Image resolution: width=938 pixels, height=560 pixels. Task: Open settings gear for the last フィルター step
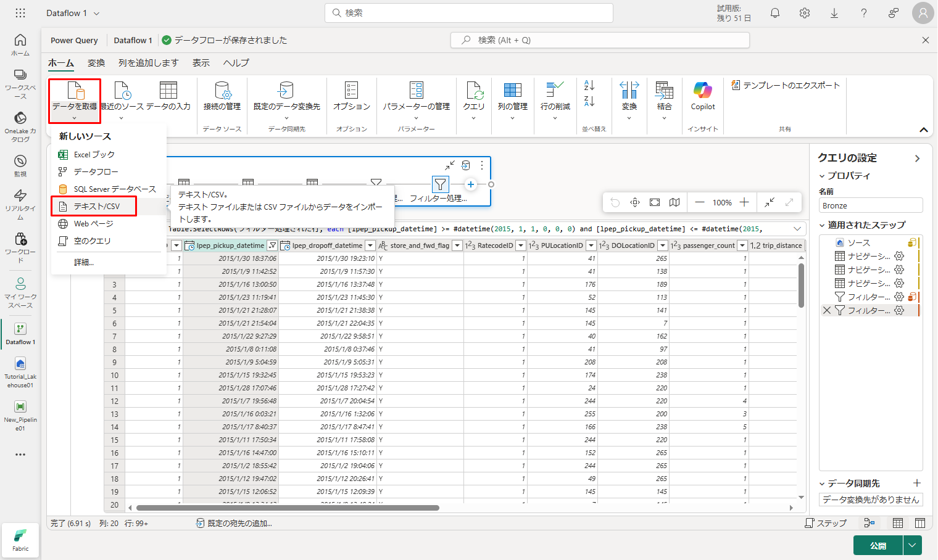point(899,310)
